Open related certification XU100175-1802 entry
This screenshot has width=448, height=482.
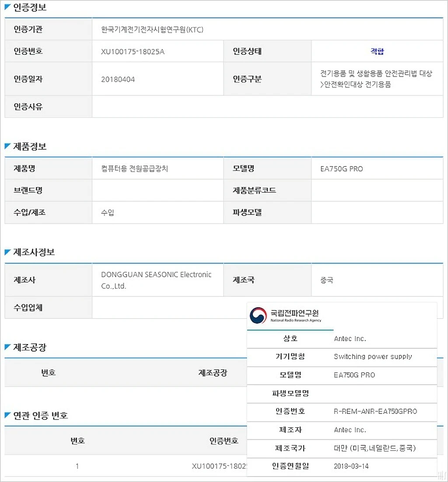point(219,466)
